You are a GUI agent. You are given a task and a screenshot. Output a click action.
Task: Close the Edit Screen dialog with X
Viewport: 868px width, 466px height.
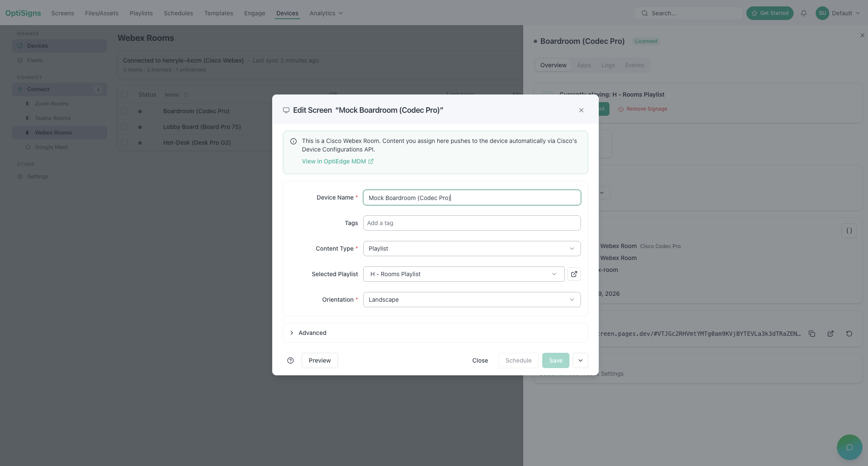pos(581,110)
